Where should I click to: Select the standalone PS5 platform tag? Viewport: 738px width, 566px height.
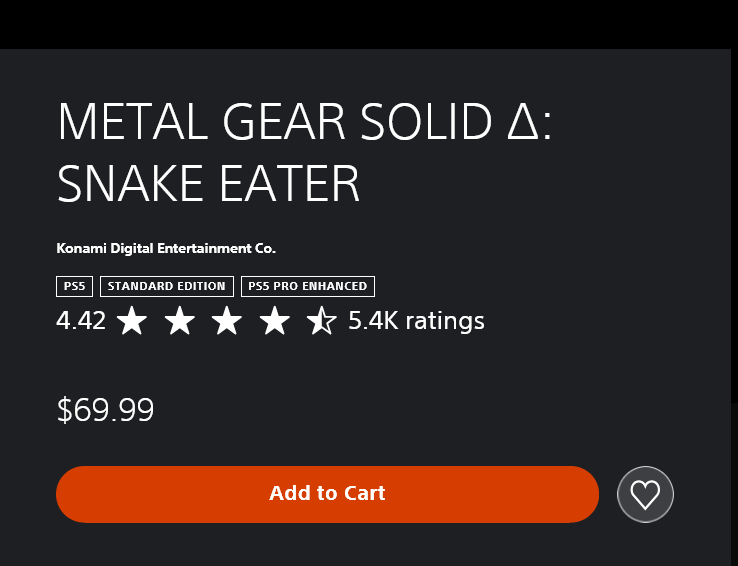75,286
